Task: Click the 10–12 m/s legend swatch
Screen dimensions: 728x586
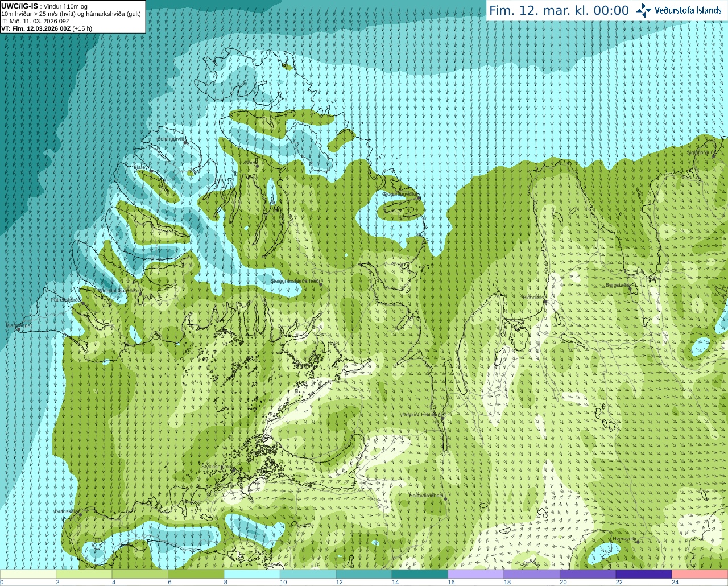Action: click(308, 574)
